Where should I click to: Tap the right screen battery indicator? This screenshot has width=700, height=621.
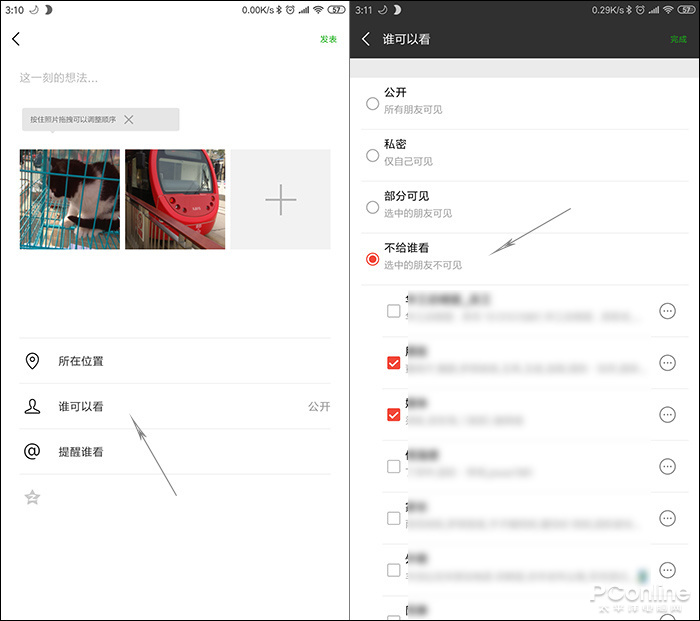(x=686, y=10)
